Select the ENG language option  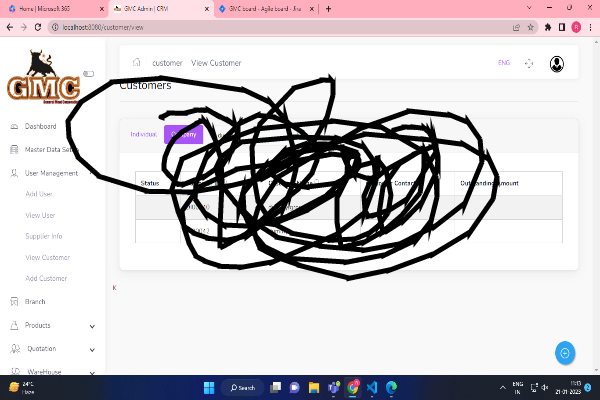(x=504, y=63)
